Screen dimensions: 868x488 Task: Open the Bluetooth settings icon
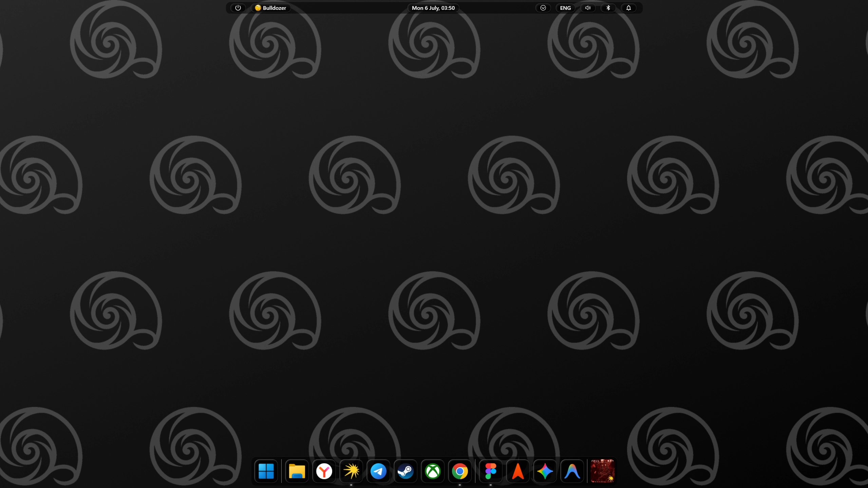tap(608, 8)
